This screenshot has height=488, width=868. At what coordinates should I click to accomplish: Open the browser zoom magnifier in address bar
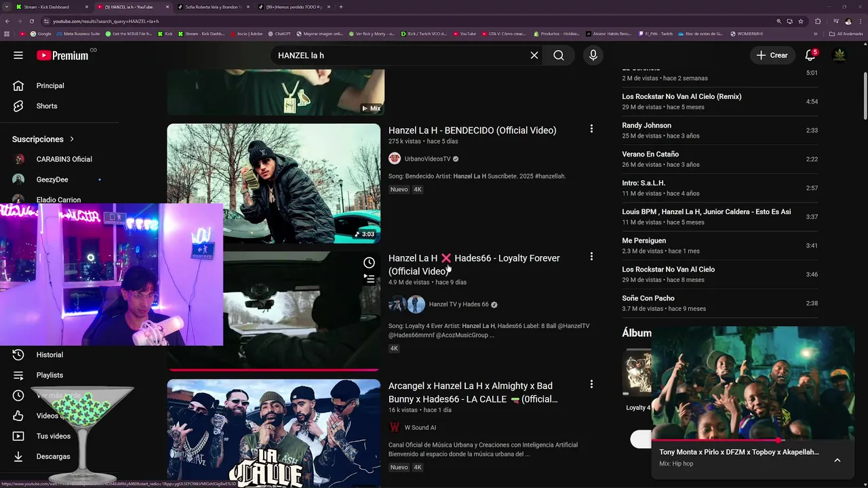tap(778, 21)
